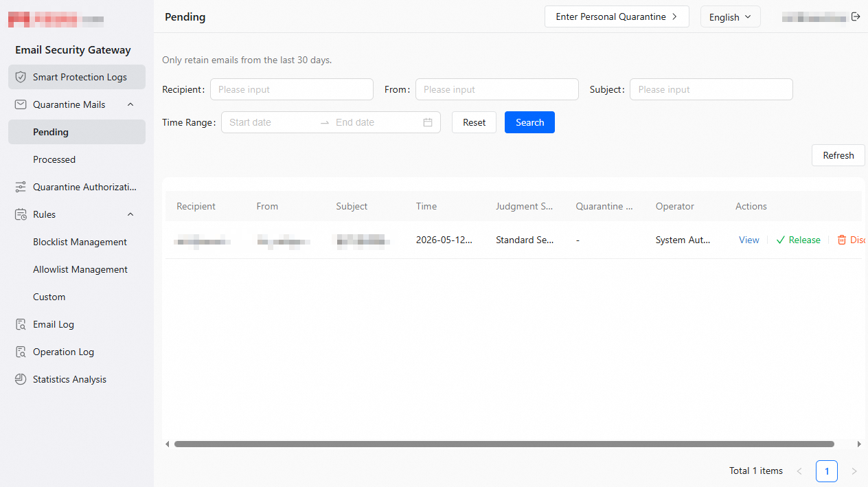Click the End date field
The height and width of the screenshot is (487, 868).
coord(375,122)
